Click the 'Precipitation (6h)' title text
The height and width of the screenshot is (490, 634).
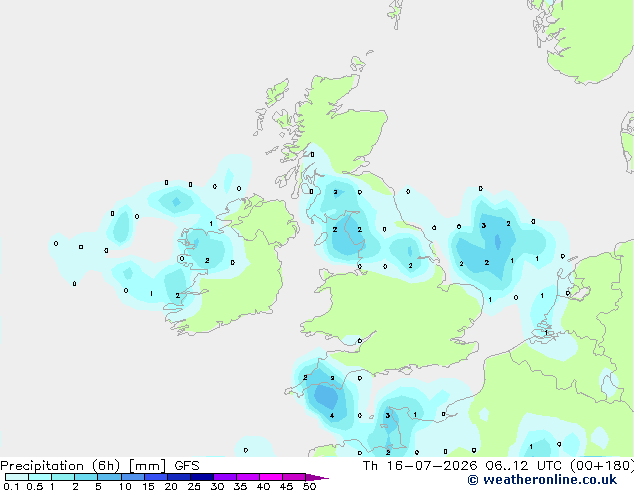click(x=60, y=466)
